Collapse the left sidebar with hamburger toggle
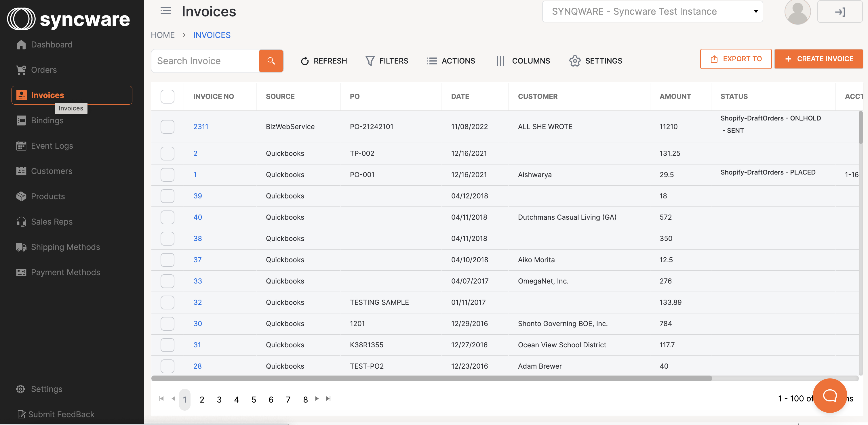868x425 pixels. coord(165,10)
